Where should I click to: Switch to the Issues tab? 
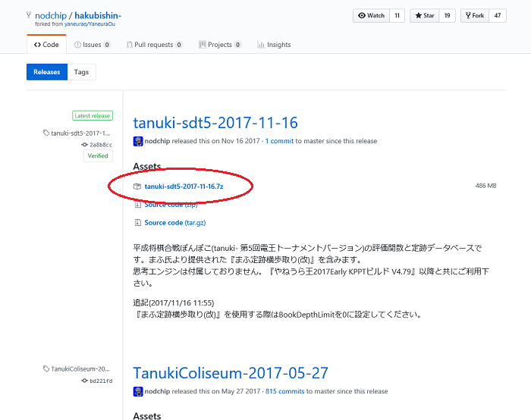(x=92, y=45)
